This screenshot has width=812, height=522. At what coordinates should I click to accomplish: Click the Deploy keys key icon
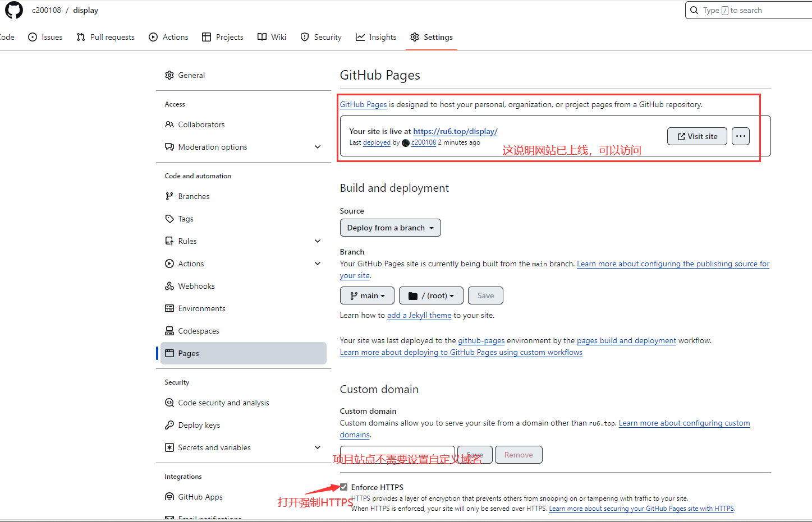(169, 425)
